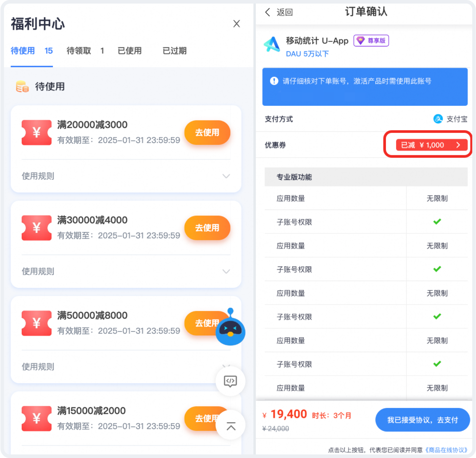Click the 返回 link text

285,12
